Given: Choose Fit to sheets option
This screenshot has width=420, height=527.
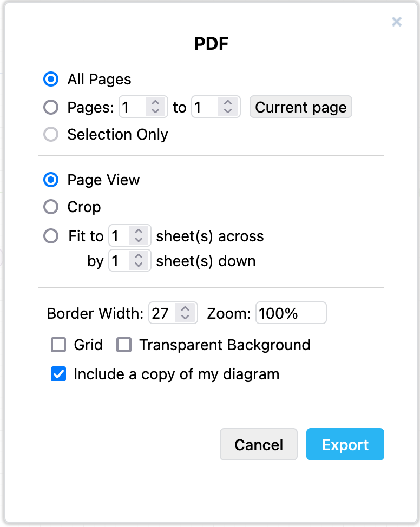Looking at the screenshot, I should click(50, 236).
